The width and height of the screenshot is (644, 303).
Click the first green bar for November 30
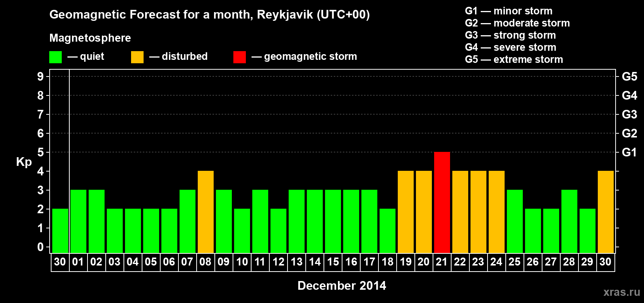pyautogui.click(x=60, y=231)
